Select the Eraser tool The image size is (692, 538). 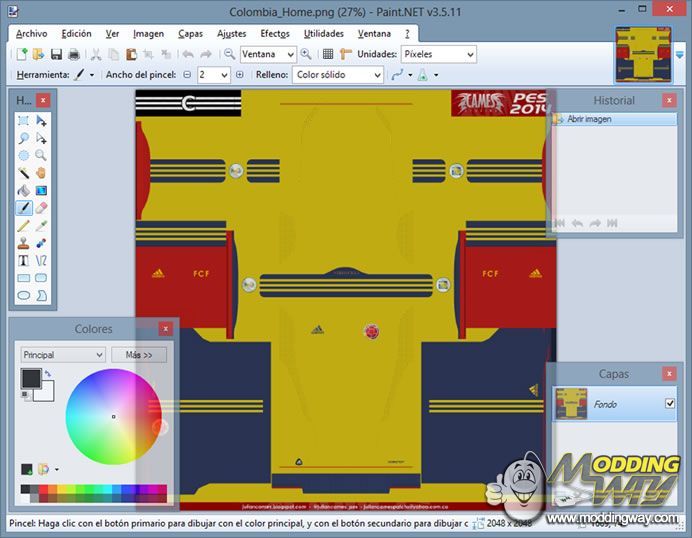[41, 207]
